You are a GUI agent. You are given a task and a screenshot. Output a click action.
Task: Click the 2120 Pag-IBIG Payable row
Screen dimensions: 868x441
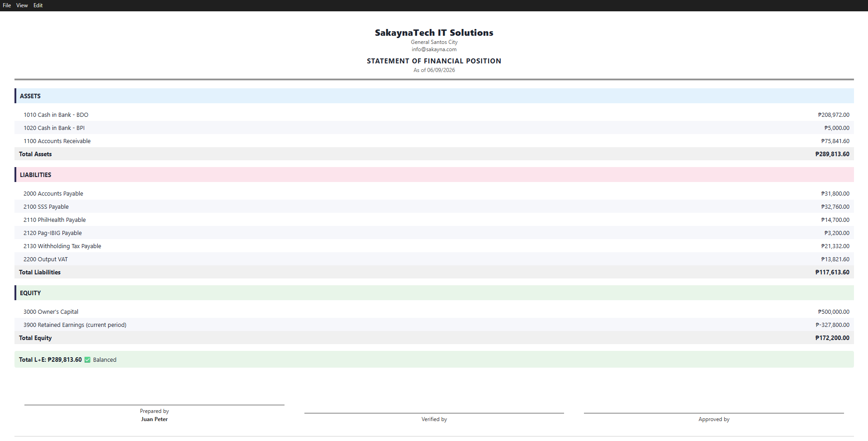pos(434,233)
